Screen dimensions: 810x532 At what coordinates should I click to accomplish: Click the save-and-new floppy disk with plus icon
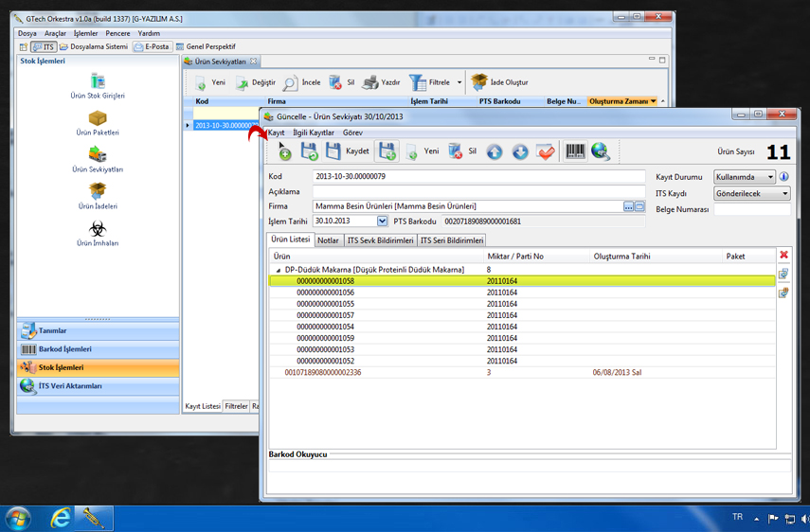(387, 151)
